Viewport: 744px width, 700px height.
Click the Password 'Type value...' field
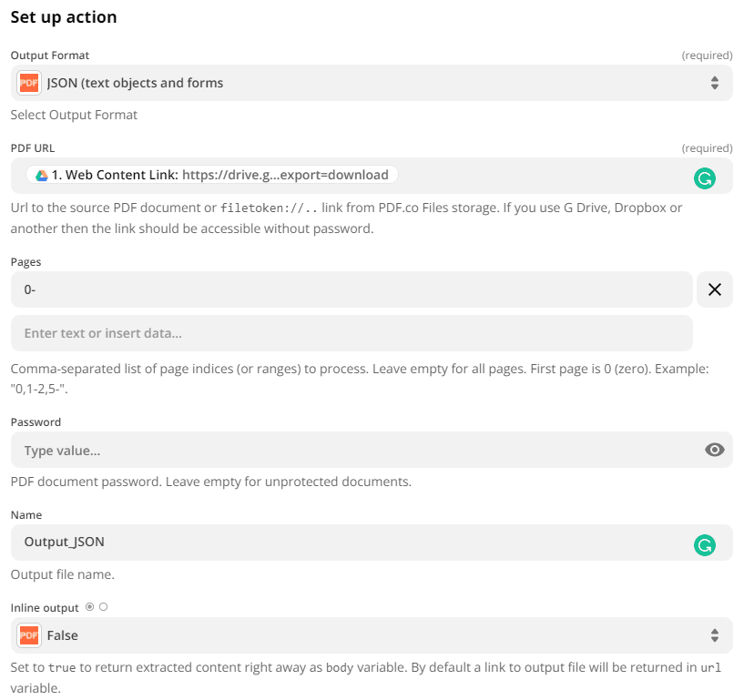coord(352,450)
